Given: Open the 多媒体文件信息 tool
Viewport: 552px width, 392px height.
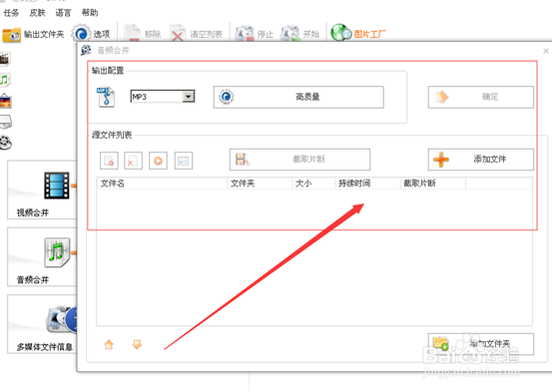Looking at the screenshot, I should (42, 324).
